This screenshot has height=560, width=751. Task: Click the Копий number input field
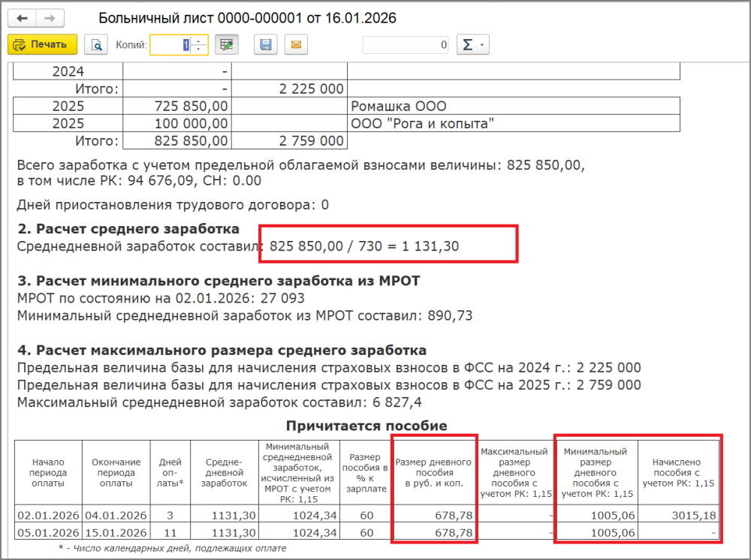170,45
